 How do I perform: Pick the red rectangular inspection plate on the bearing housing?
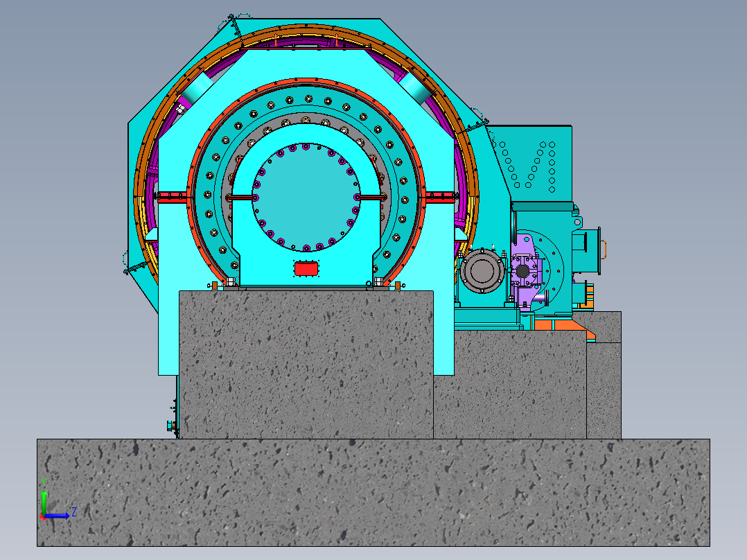(306, 268)
